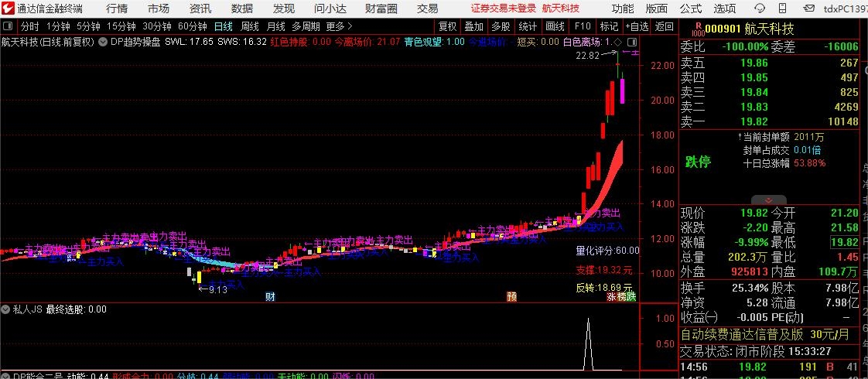Screen dimensions: 868x379
Task: Open the 交易 menu
Action: [x=427, y=9]
